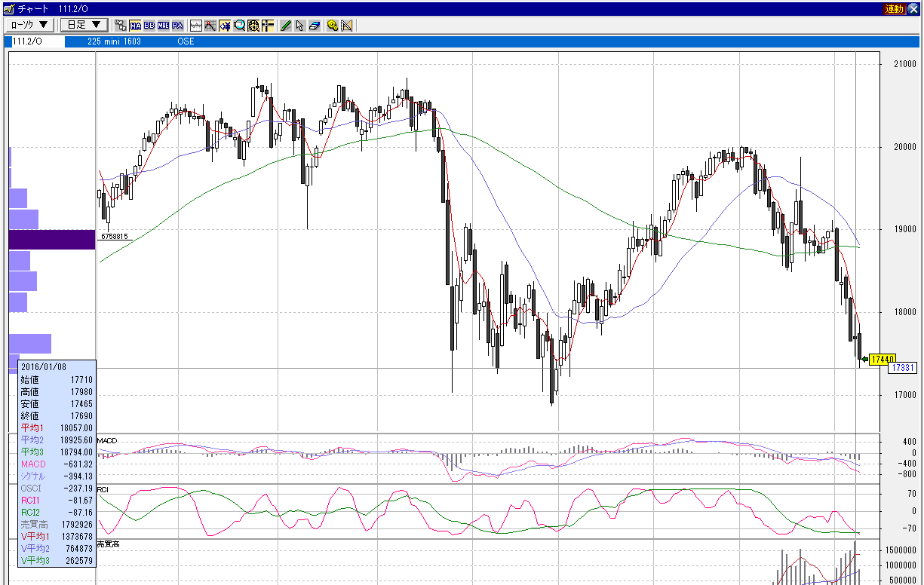Select the green pencil draw tool
This screenshot has width=924, height=585.
click(286, 25)
